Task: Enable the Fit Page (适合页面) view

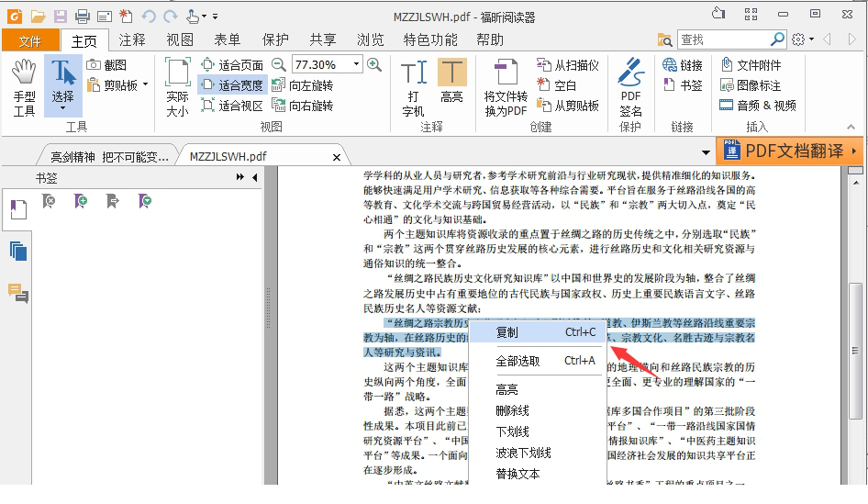Action: tap(232, 65)
